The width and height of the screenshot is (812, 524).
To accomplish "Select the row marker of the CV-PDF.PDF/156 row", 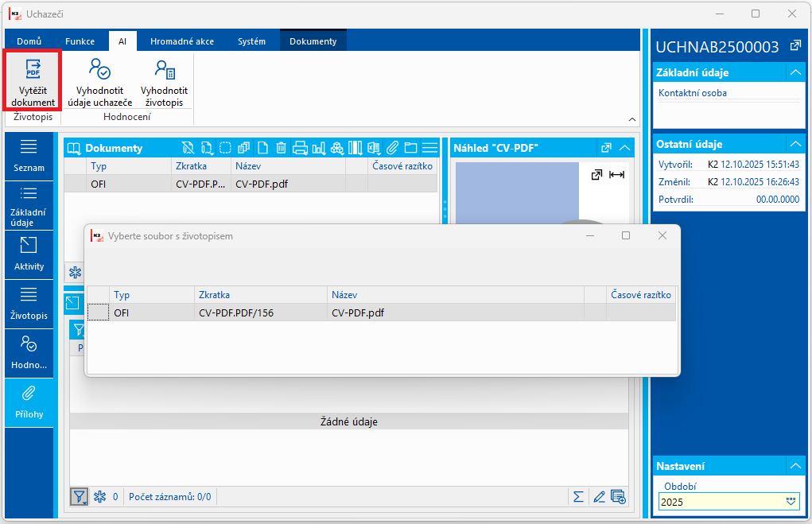I will coord(98,312).
